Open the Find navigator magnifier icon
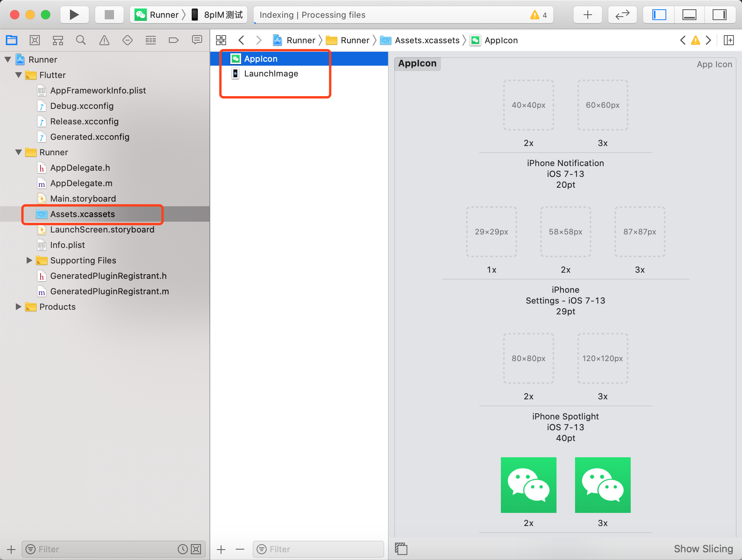The width and height of the screenshot is (742, 560). coord(81,40)
